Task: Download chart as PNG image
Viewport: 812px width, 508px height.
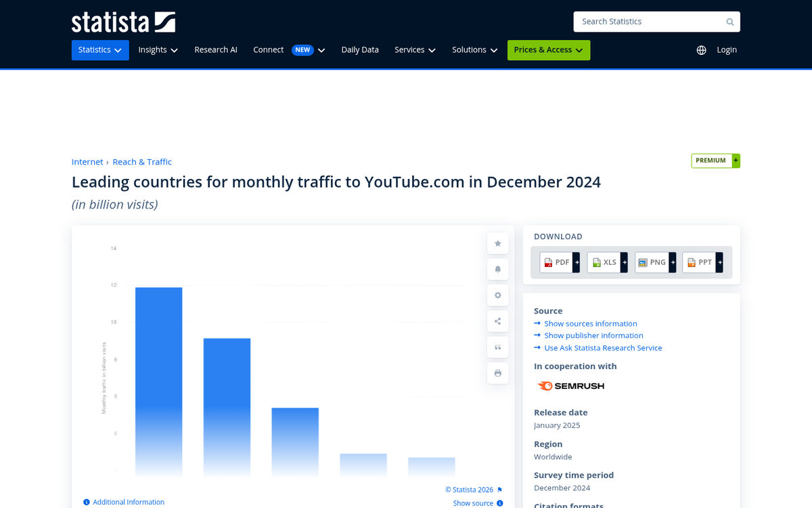Action: click(x=655, y=263)
